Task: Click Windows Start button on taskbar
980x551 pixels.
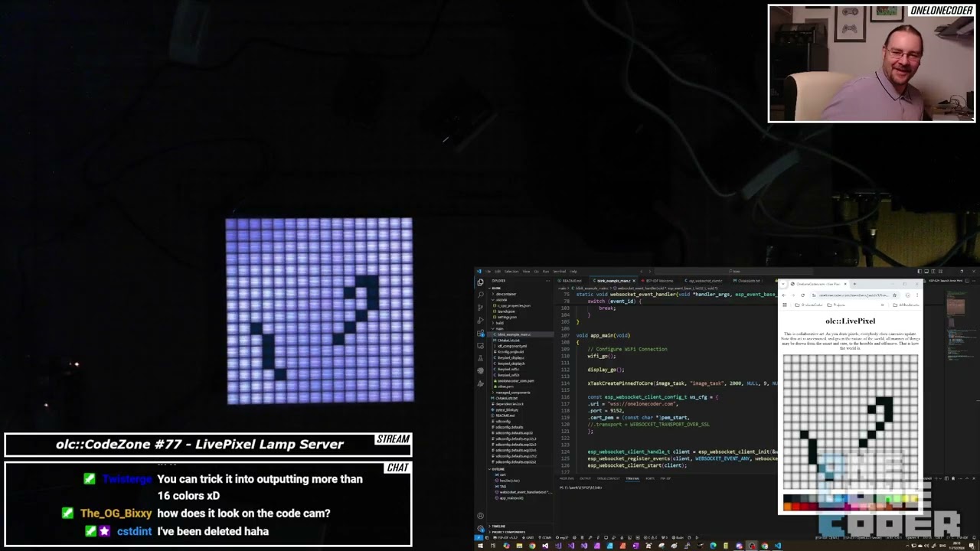Action: [480, 546]
